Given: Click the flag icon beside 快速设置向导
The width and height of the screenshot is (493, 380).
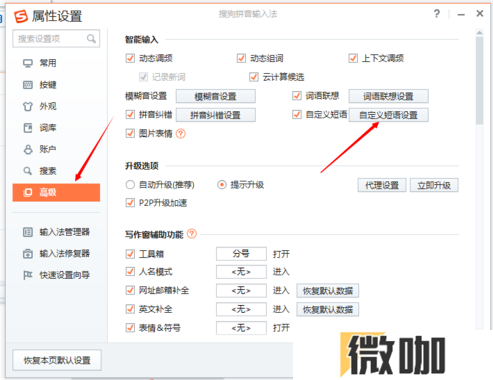Looking at the screenshot, I should [28, 275].
